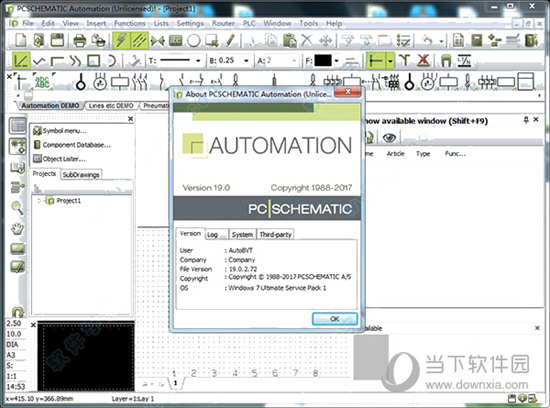Viewport: 550px width, 408px height.
Task: Select Automation DEMO pickmenu tab
Action: pyautogui.click(x=50, y=106)
